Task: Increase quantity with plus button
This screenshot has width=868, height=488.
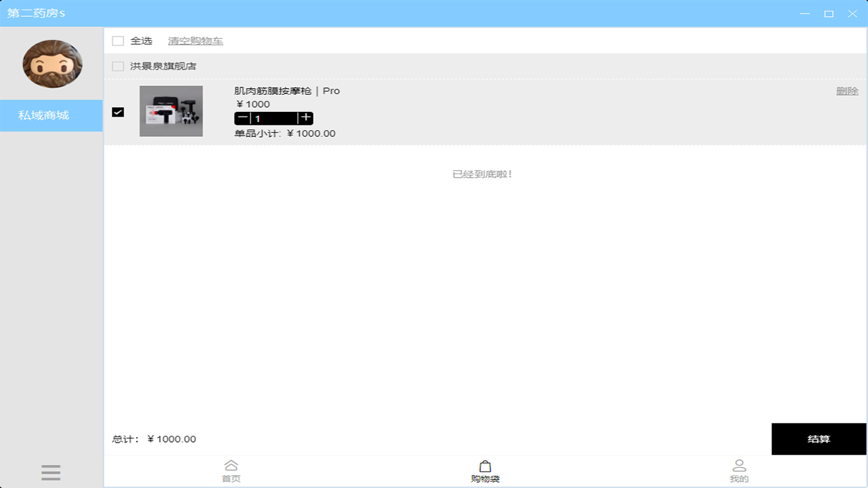Action: (306, 118)
